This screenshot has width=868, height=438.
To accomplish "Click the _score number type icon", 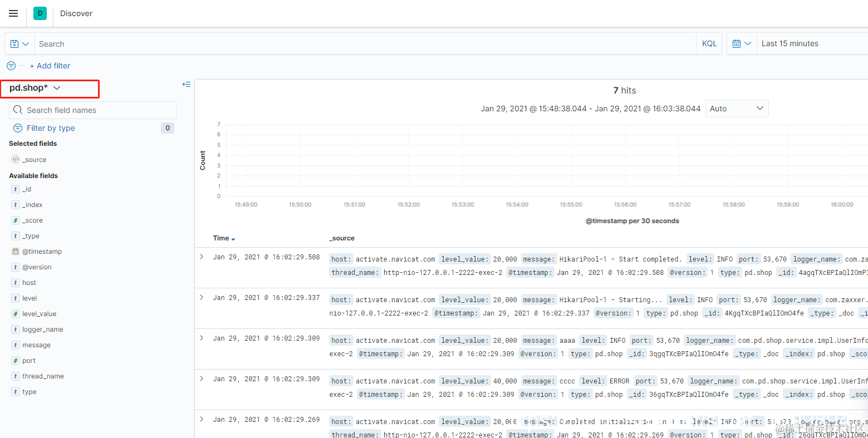I will (x=16, y=220).
